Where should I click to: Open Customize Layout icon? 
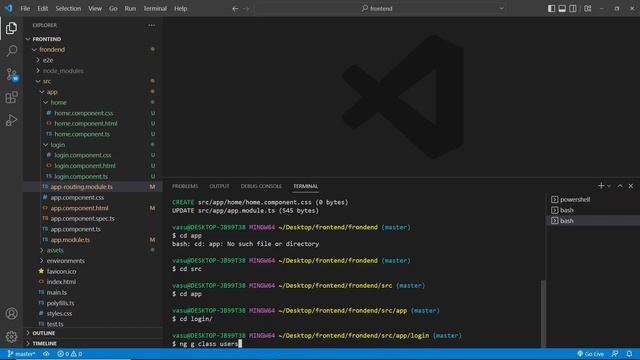[588, 9]
